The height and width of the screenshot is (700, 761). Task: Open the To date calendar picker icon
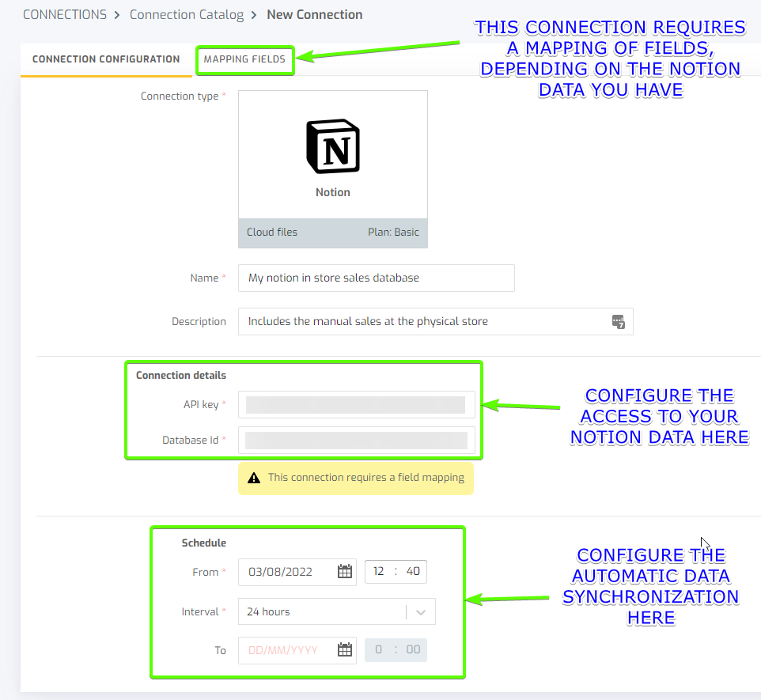point(345,649)
